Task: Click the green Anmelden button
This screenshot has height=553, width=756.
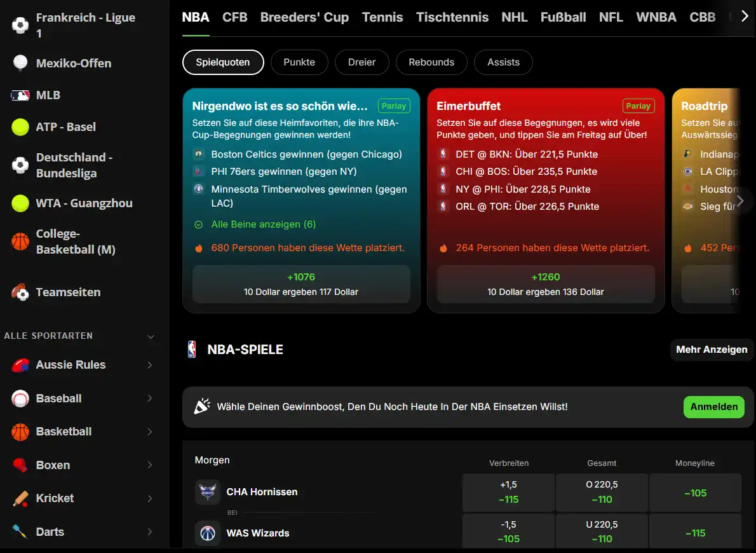Action: 714,407
